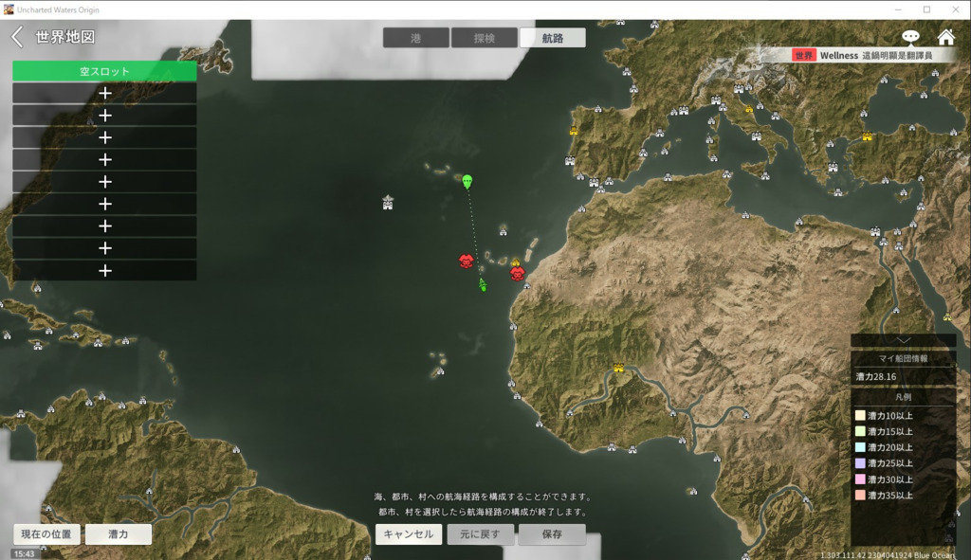This screenshot has height=560, width=971.
Task: Collapse the マイ船団情報 panel with the chevron
Action: 904,340
